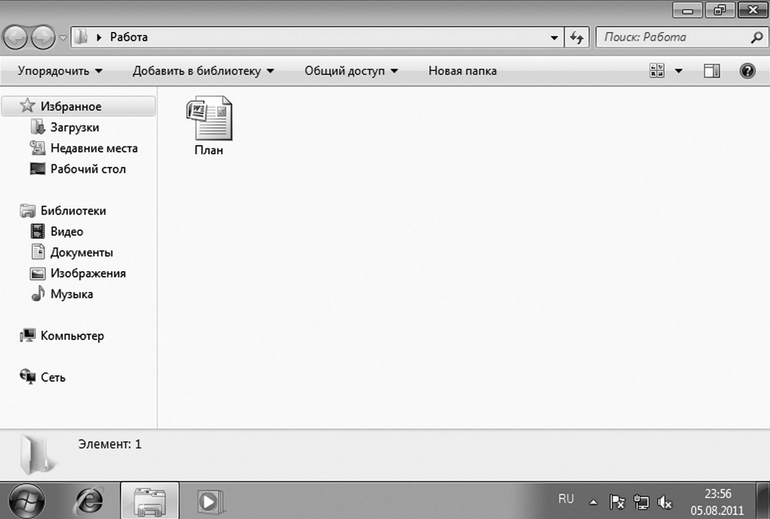Image resolution: width=770 pixels, height=519 pixels.
Task: Show hidden tray icons arrow
Action: (x=593, y=502)
